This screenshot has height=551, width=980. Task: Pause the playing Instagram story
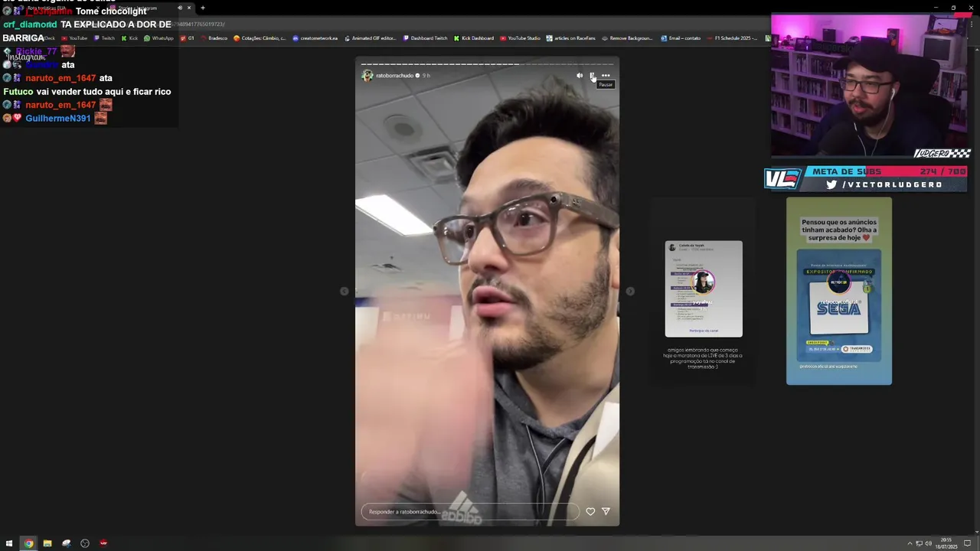pyautogui.click(x=592, y=75)
